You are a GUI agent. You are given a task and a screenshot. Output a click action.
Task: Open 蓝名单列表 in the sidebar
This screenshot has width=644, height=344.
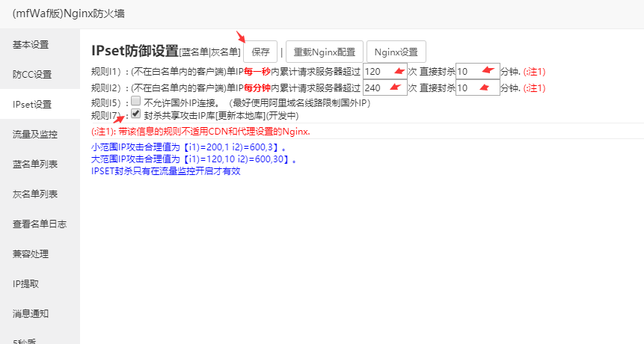35,165
